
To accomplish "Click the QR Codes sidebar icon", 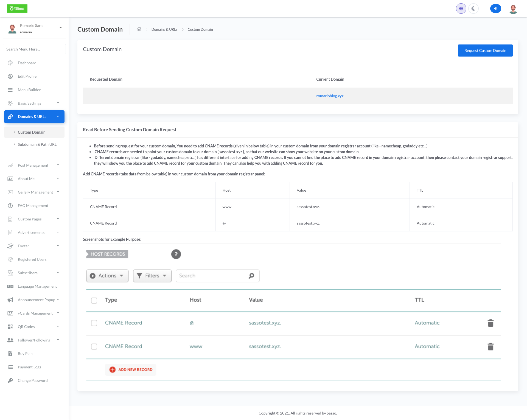I will click(x=10, y=327).
